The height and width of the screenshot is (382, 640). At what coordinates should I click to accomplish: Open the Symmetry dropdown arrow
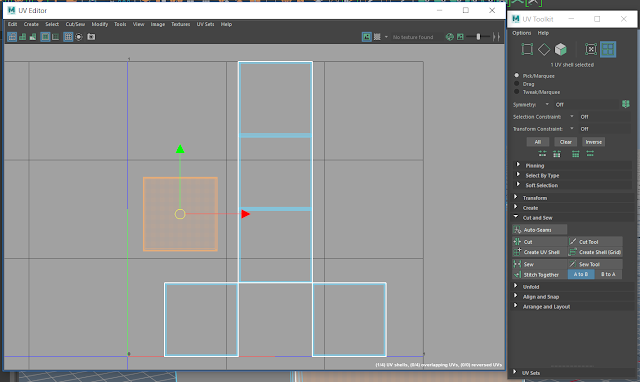pyautogui.click(x=547, y=104)
